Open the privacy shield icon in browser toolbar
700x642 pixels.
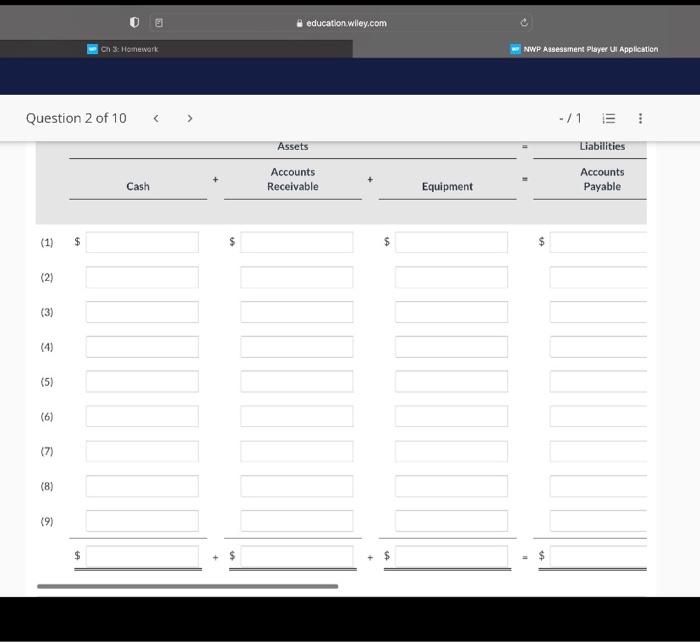pyautogui.click(x=134, y=22)
